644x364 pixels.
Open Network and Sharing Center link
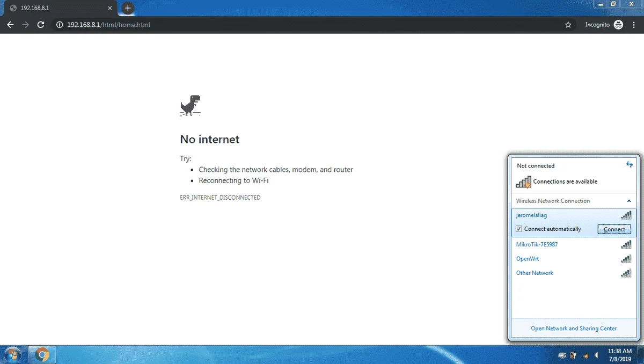(x=574, y=329)
